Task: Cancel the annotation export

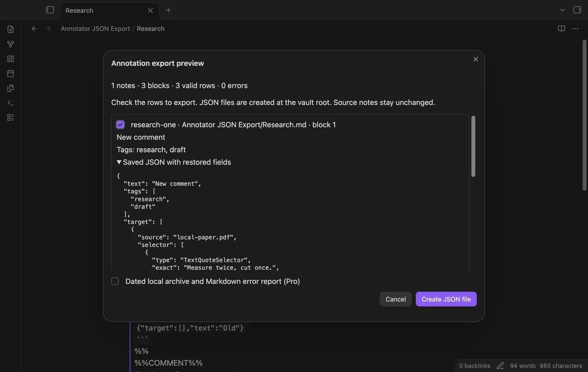Action: (395, 299)
